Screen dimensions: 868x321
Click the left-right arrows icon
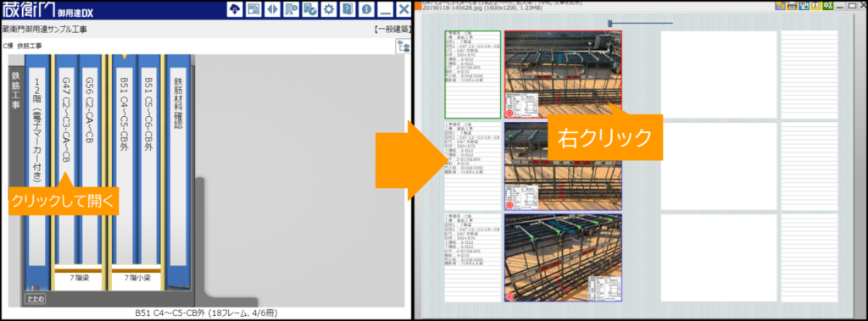[272, 9]
